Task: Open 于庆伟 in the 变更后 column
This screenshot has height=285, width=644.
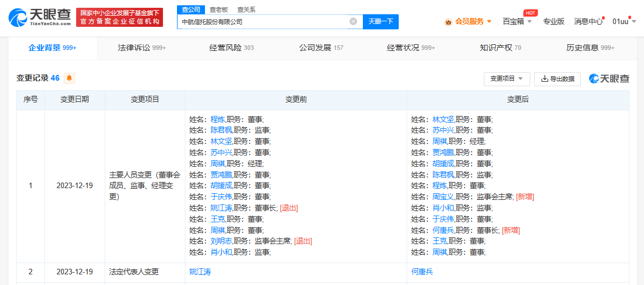Action: [443, 219]
